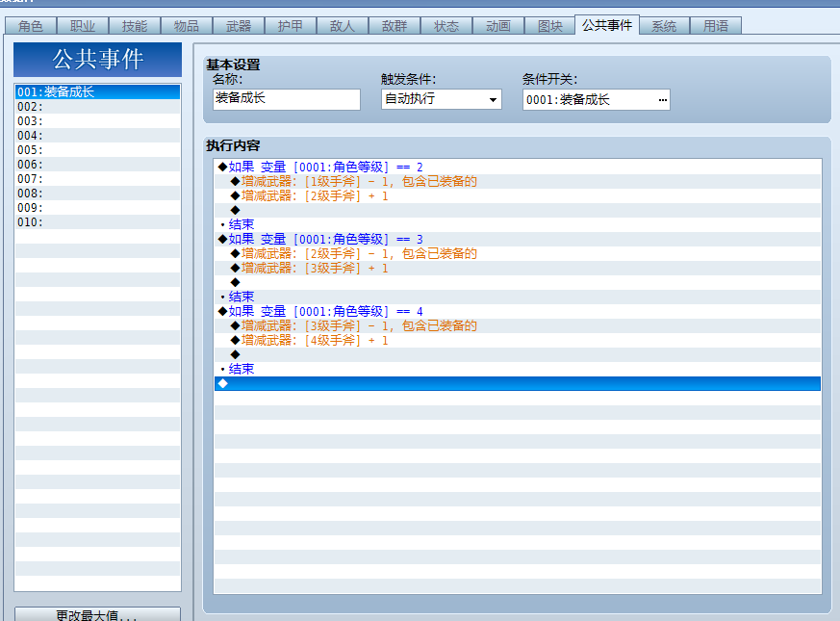Open the 职业 tab
840x621 pixels.
(83, 26)
